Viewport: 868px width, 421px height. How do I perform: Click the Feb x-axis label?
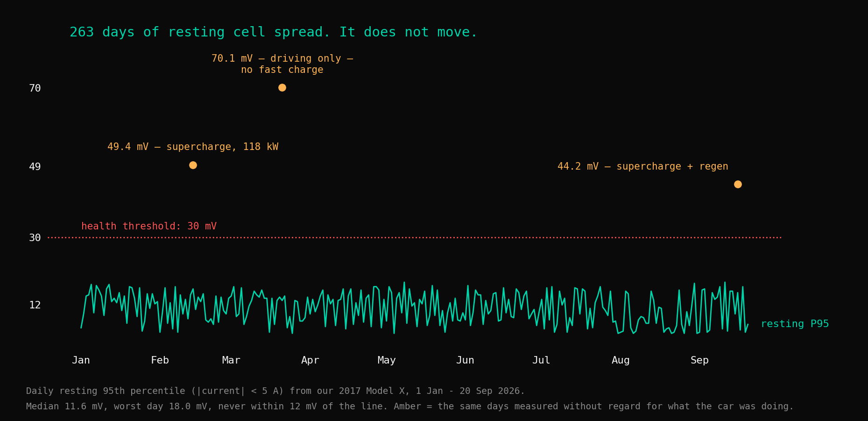pos(160,360)
